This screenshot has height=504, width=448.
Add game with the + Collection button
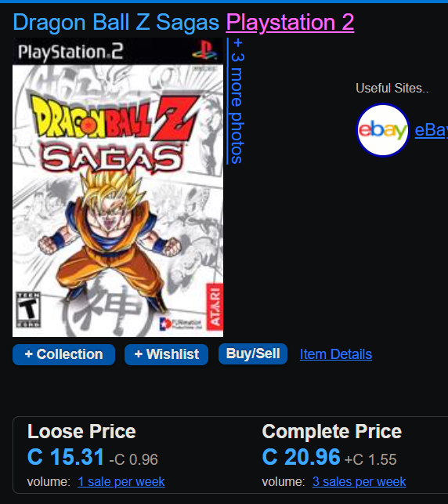pyautogui.click(x=63, y=354)
